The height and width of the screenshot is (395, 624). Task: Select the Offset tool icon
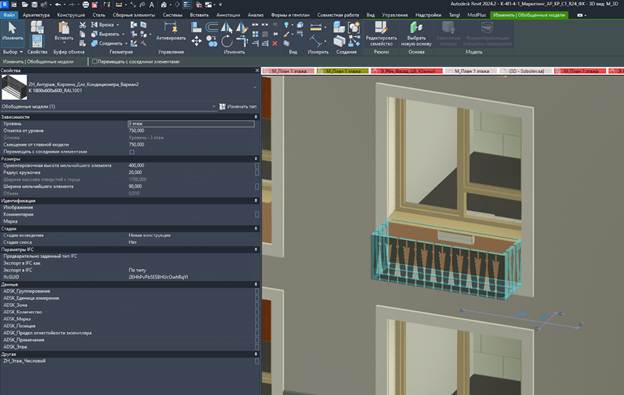click(212, 27)
